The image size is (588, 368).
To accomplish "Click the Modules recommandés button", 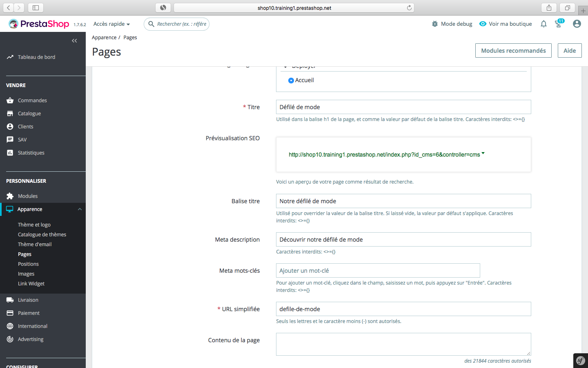I will (x=513, y=51).
